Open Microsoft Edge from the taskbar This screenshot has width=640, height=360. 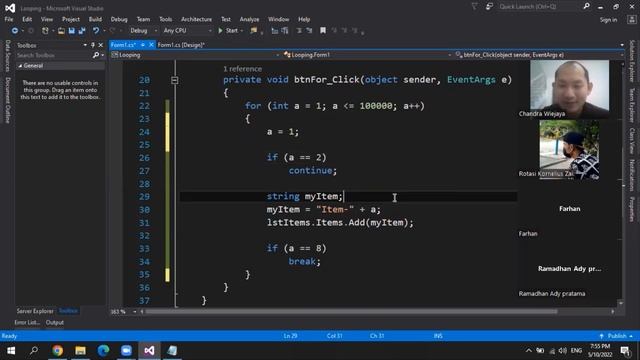tap(103, 351)
